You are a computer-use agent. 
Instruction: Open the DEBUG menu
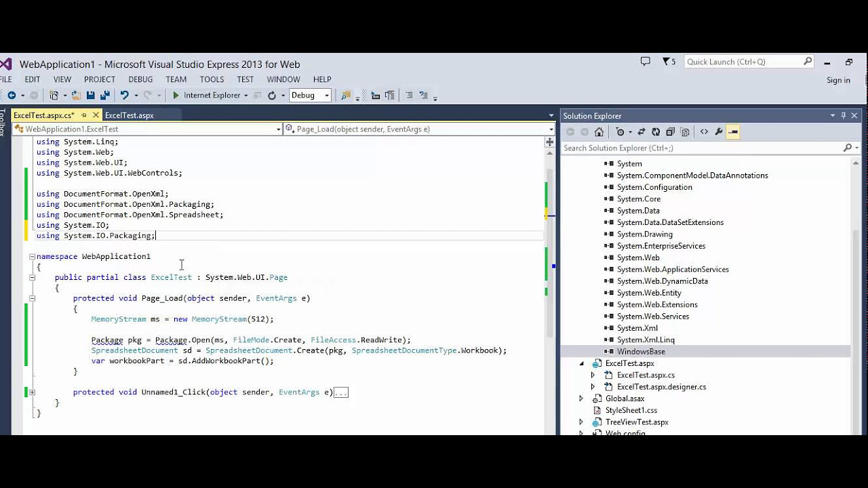(x=140, y=79)
